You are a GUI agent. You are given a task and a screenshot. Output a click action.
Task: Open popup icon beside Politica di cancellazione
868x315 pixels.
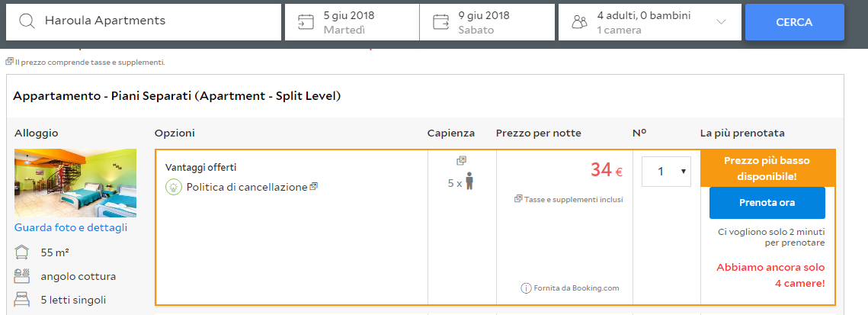(314, 186)
